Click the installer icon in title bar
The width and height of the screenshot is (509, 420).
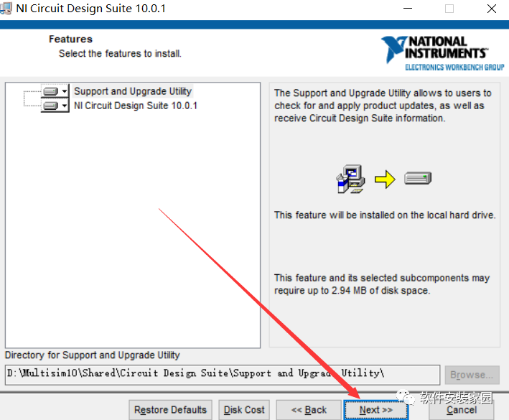point(6,8)
